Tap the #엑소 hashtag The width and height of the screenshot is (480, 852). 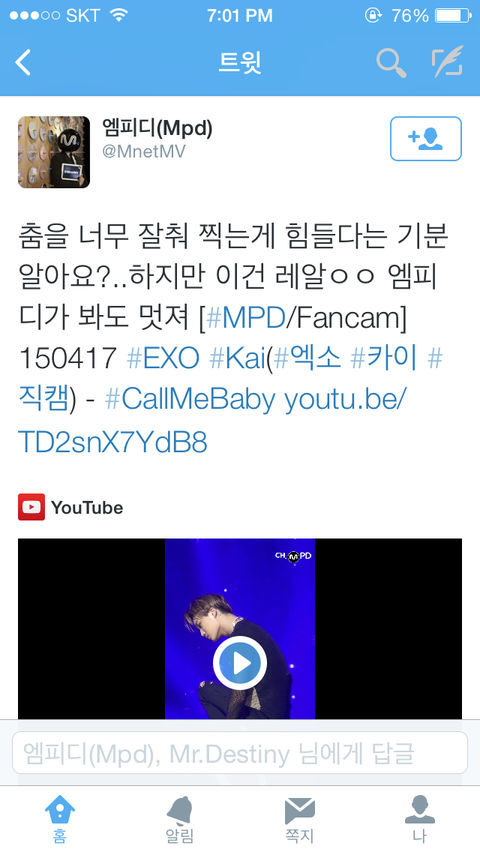point(308,359)
